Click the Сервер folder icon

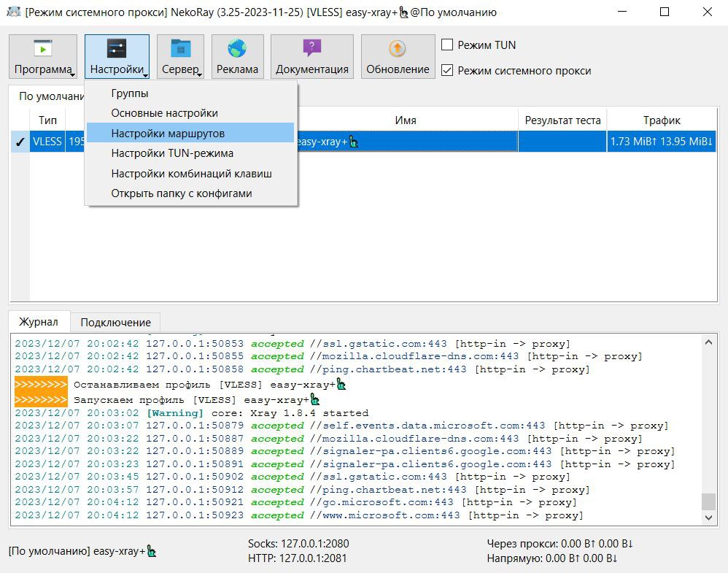tap(180, 49)
